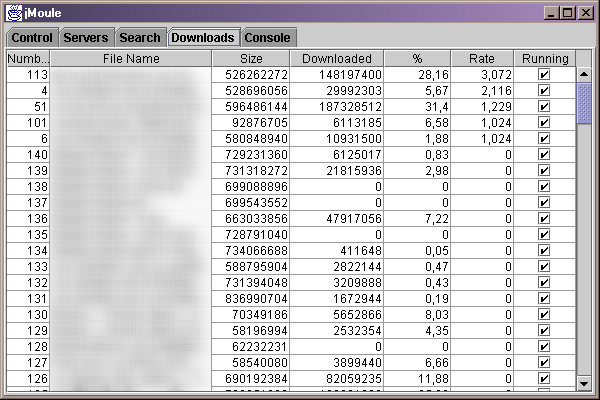Select percentage cell 31,4

point(417,107)
